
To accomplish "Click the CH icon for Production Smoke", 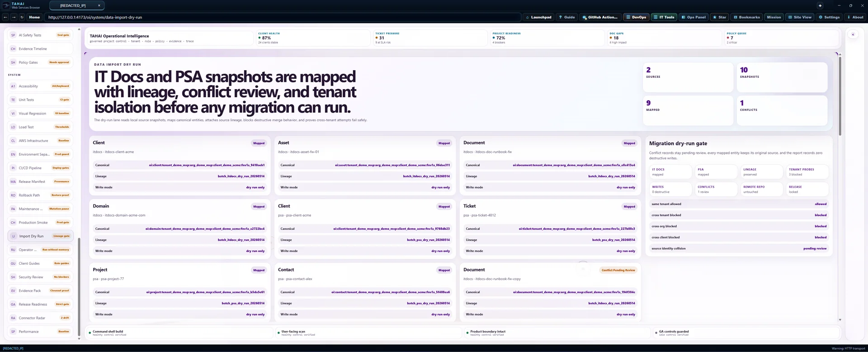I will coord(13,223).
